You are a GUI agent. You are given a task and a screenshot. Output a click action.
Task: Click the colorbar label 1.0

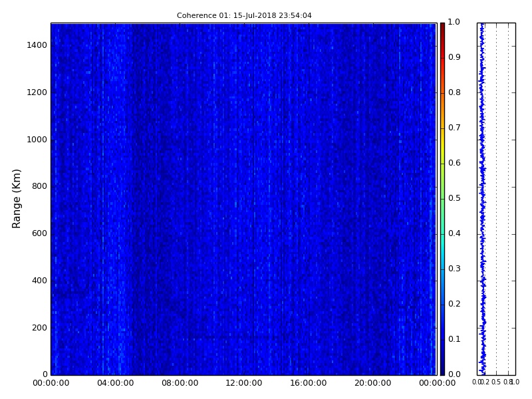454,22
